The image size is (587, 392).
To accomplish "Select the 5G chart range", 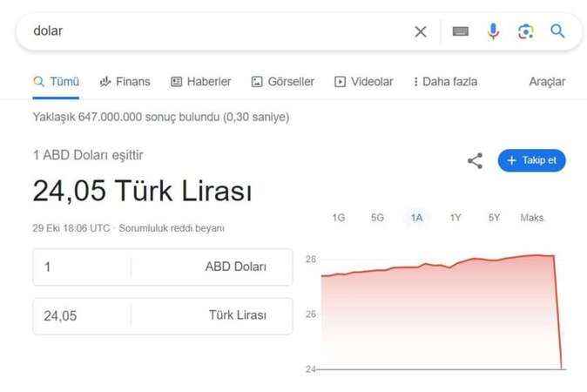I will point(377,218).
